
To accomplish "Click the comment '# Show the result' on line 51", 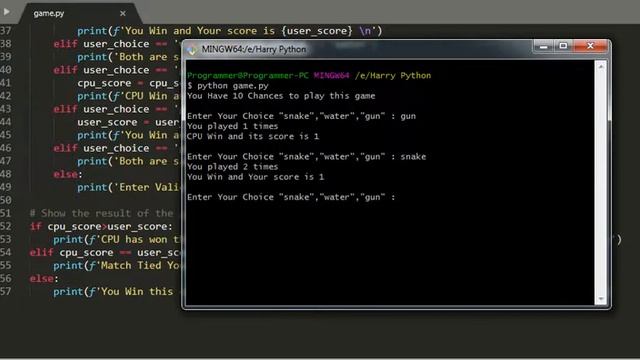I will [101, 213].
